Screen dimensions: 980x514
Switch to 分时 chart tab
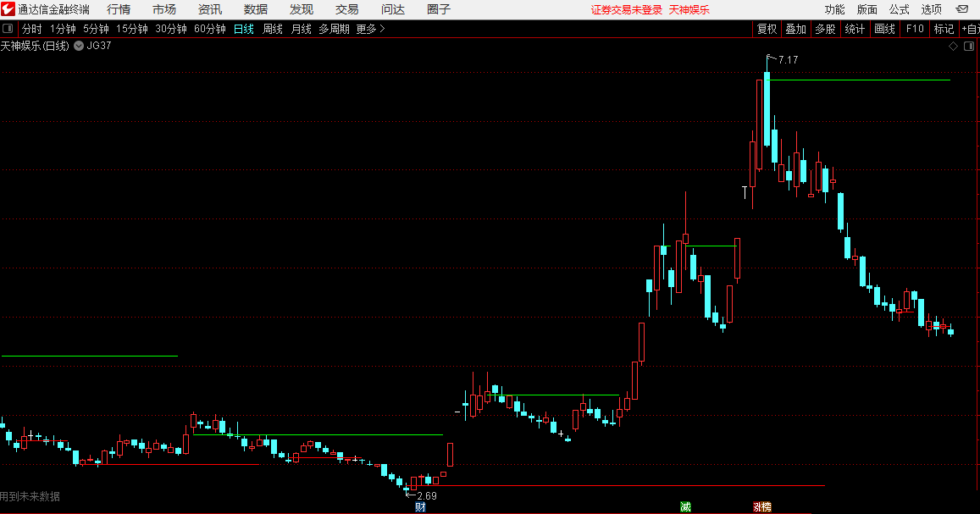[x=32, y=29]
